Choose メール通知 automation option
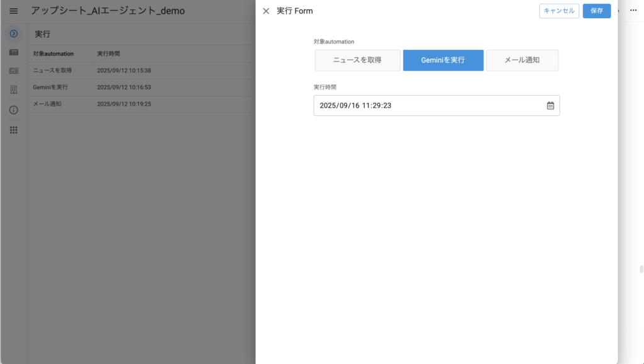The height and width of the screenshot is (364, 644). coord(522,60)
